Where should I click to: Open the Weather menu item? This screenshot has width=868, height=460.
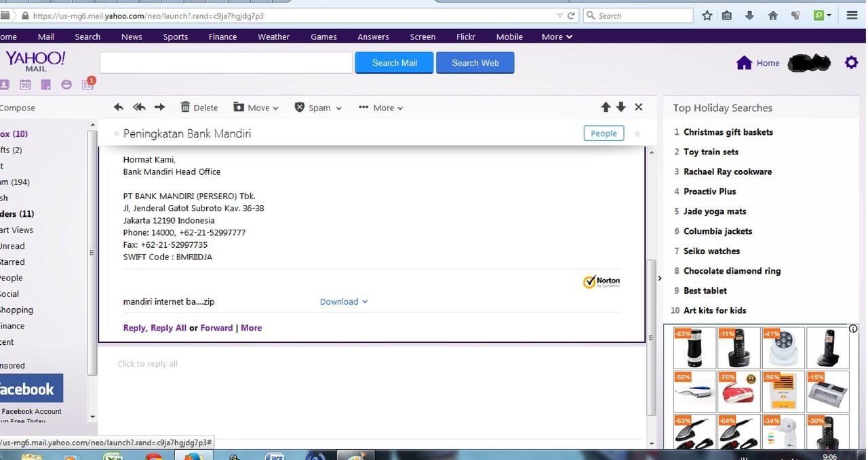[x=273, y=37]
